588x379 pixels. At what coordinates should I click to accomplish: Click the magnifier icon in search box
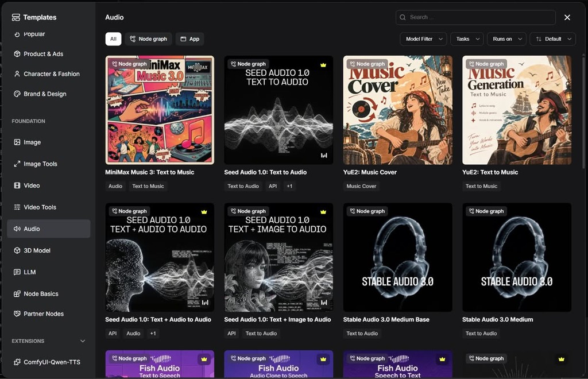[403, 17]
